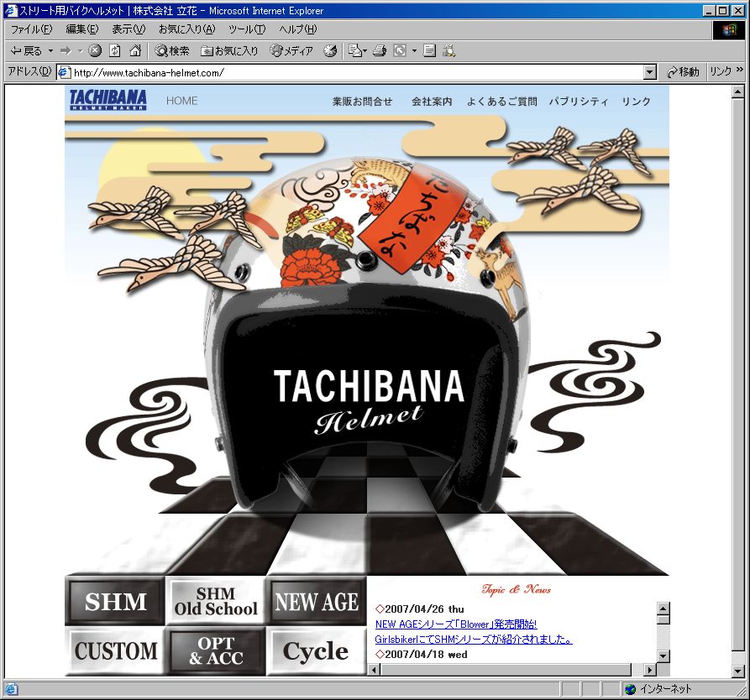The height and width of the screenshot is (700, 750).
Task: Show browsing History from the toolbar
Action: [x=330, y=50]
